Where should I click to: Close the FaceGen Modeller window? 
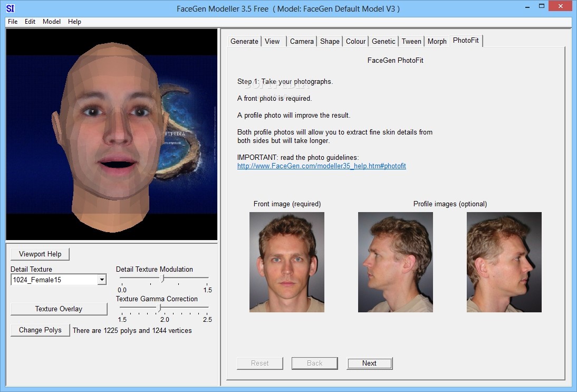(561, 6)
